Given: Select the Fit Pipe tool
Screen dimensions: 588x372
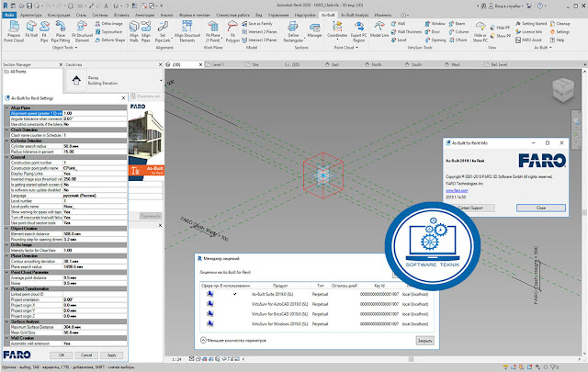Looking at the screenshot, I should point(44,31).
